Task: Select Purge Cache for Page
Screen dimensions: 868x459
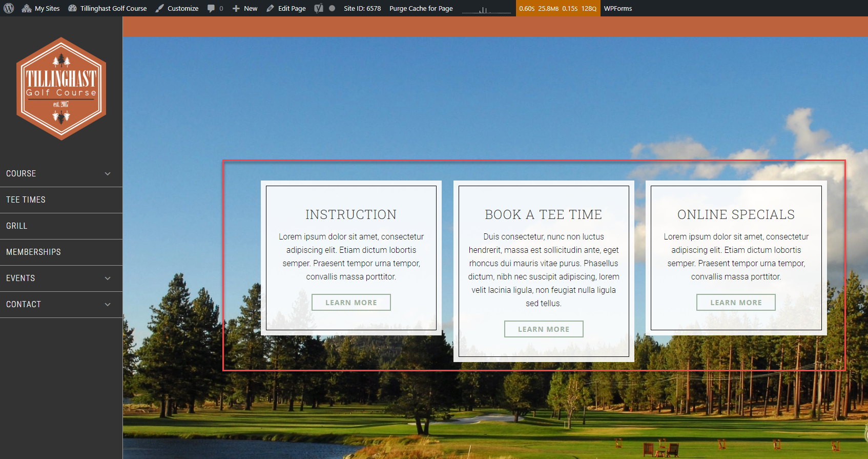Action: click(x=421, y=8)
